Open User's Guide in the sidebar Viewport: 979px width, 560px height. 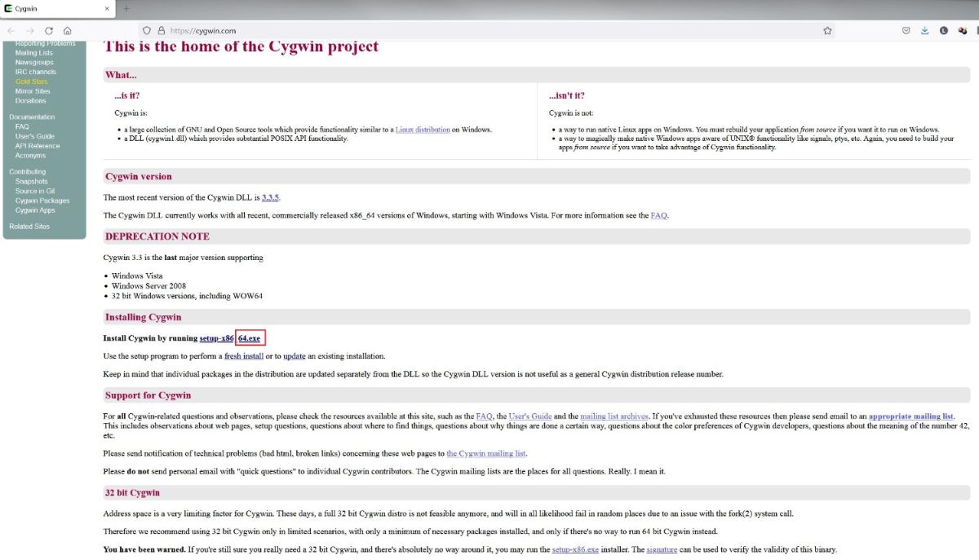click(x=35, y=136)
